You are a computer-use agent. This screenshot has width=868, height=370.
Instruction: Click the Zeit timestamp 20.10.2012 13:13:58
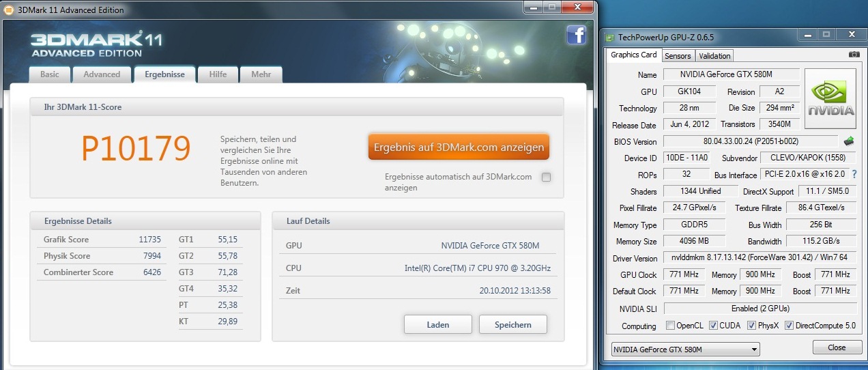click(x=515, y=291)
